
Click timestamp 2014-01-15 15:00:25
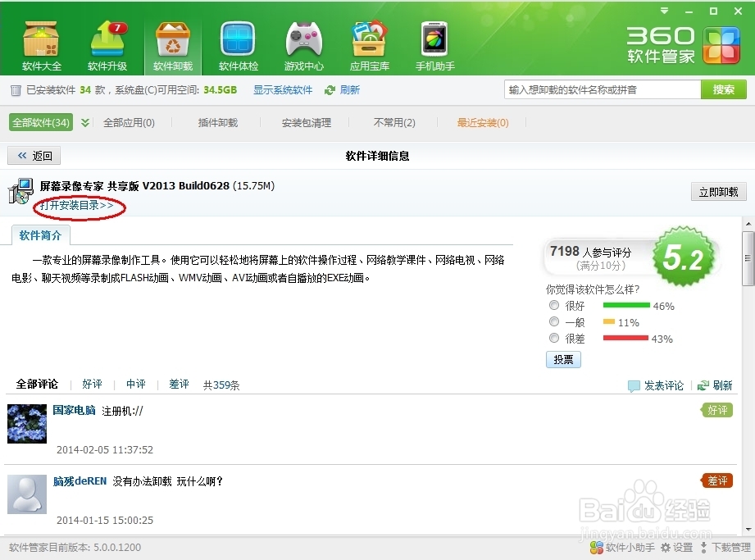tap(104, 521)
